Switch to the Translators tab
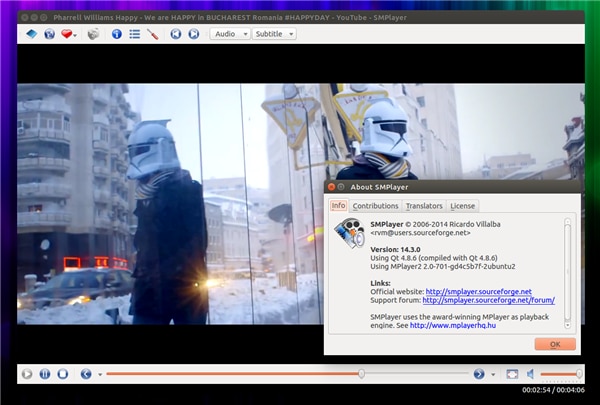600x405 pixels. click(x=424, y=206)
